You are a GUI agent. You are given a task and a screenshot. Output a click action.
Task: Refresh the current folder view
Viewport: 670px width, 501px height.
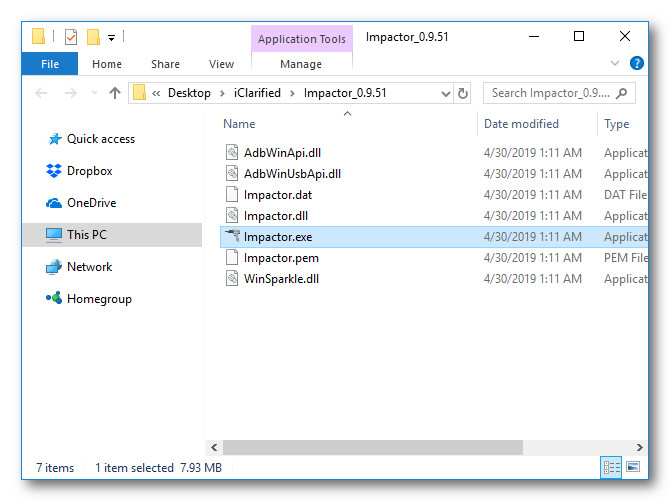click(x=463, y=93)
